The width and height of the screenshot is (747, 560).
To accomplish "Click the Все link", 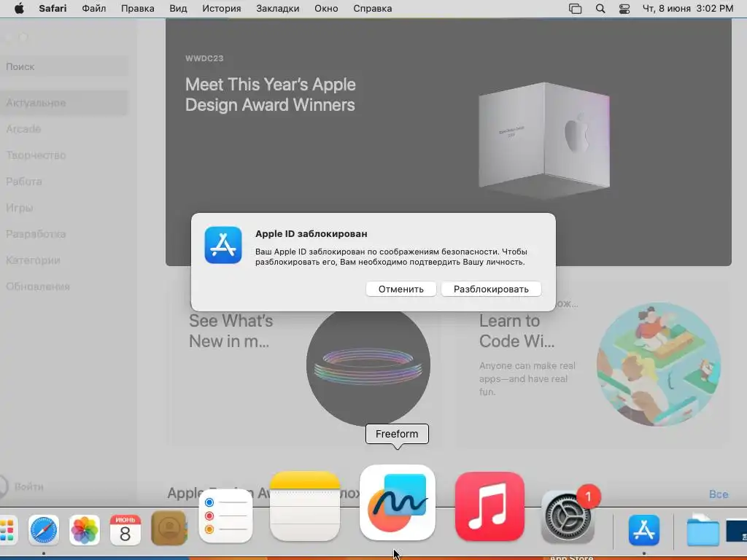I will (719, 494).
